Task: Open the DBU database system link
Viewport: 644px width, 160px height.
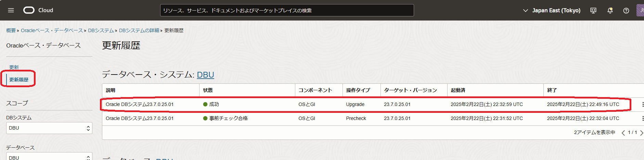Action: tap(205, 75)
